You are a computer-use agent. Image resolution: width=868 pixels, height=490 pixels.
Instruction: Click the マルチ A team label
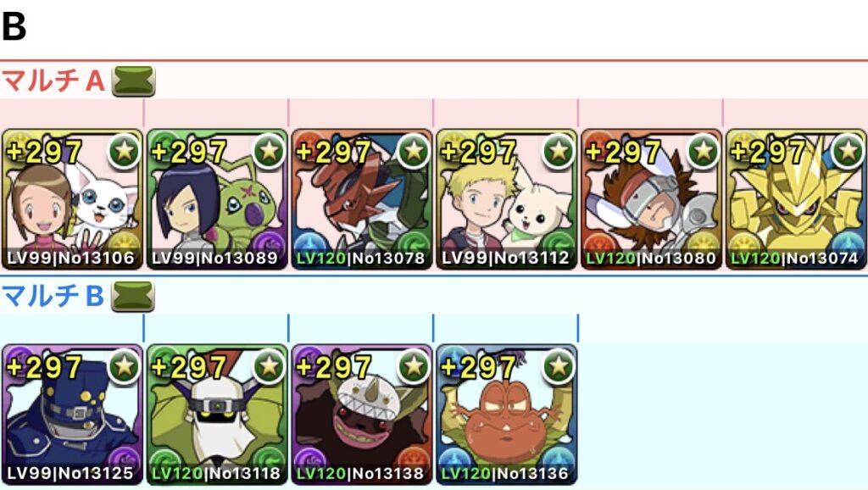click(x=53, y=81)
